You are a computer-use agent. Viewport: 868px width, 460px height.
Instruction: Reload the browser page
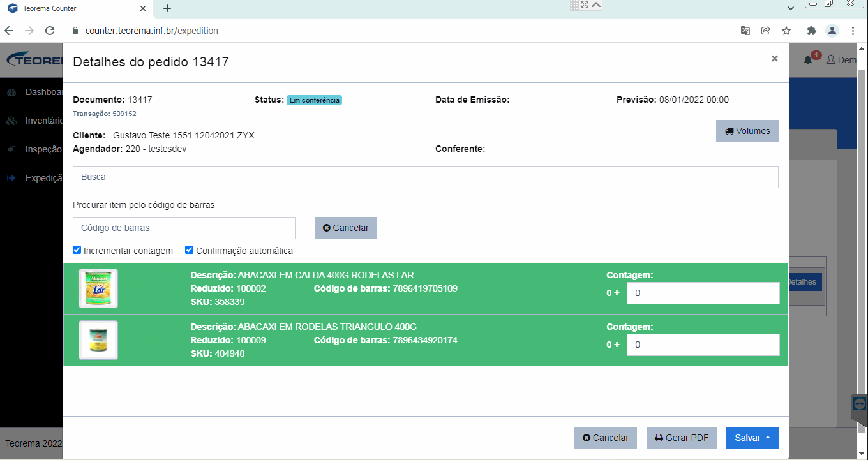coord(50,31)
